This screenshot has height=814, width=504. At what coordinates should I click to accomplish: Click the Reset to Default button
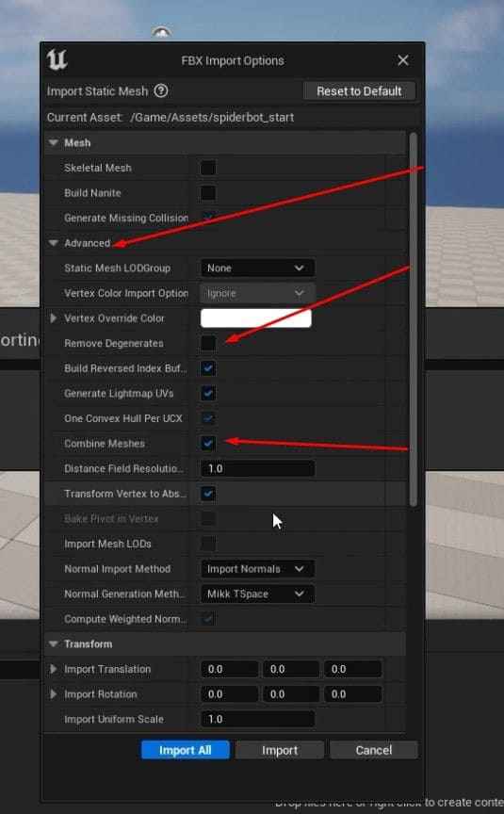click(359, 91)
